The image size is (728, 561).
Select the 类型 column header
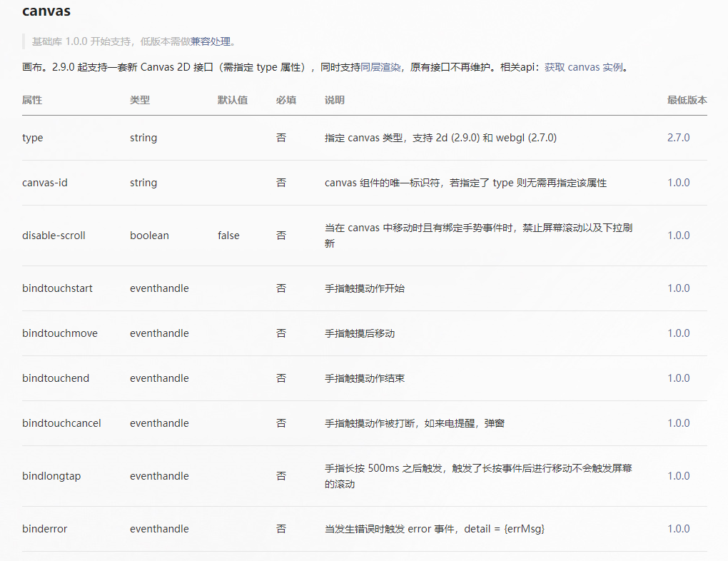[138, 100]
